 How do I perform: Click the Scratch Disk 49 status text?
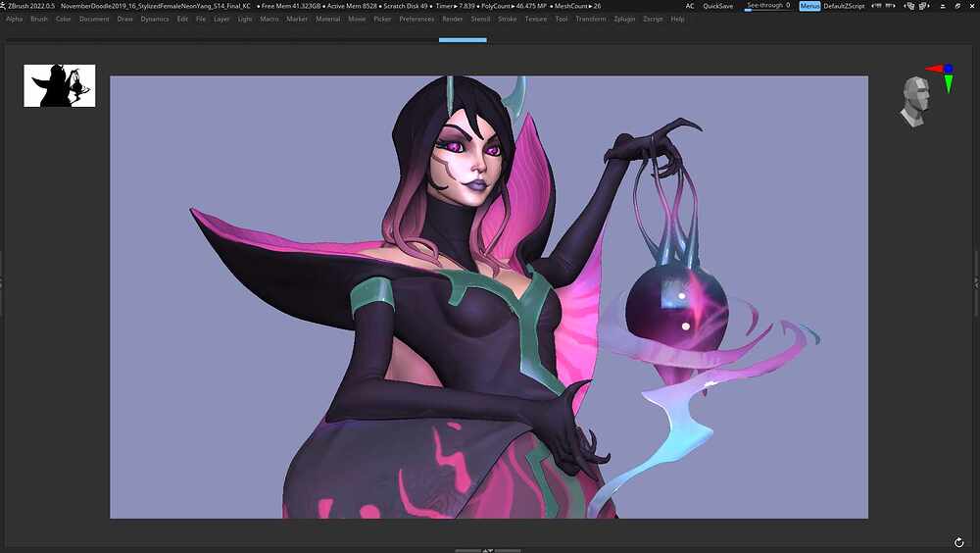tap(406, 6)
